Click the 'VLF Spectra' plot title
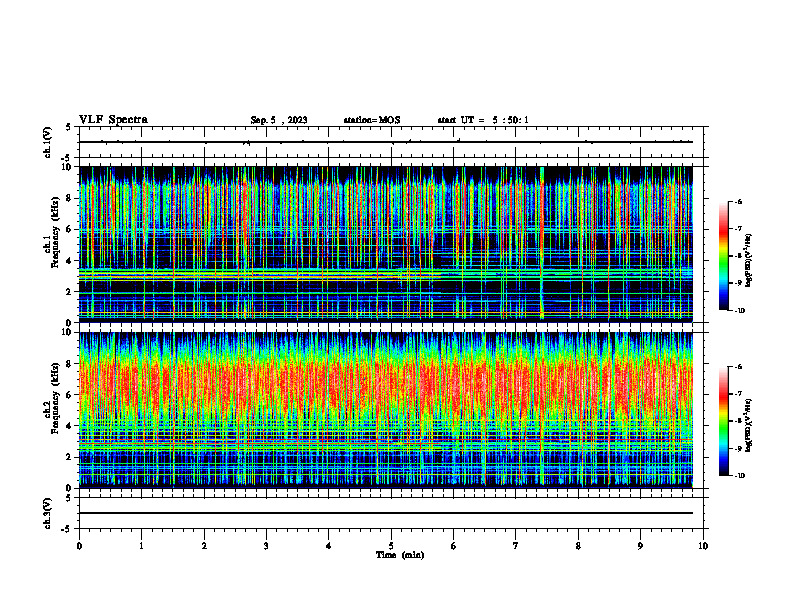Screen dimensions: 792x612 click(113, 120)
